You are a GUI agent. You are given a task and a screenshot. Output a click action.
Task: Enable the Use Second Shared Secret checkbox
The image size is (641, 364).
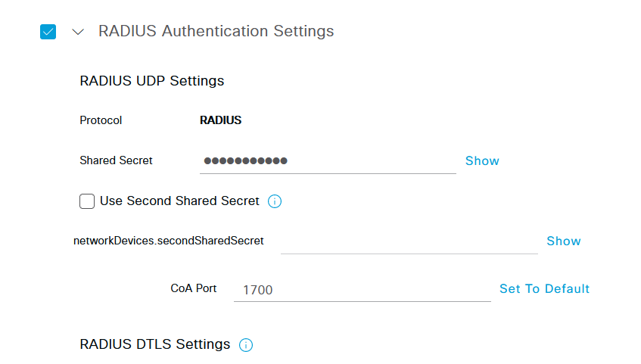[87, 201]
